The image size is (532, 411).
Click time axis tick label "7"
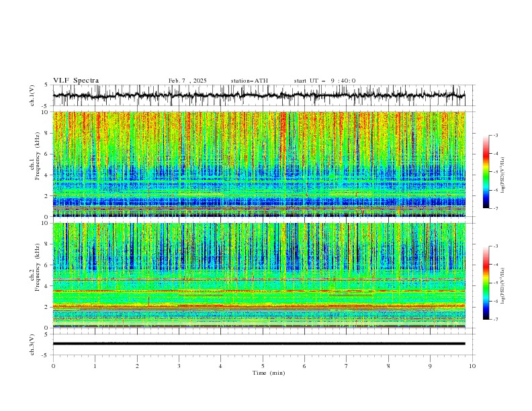pyautogui.click(x=347, y=366)
